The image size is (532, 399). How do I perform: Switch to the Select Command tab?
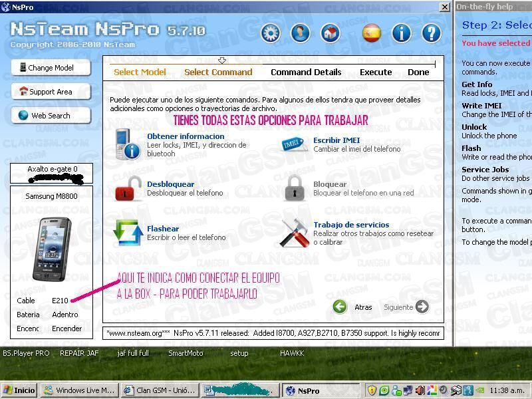(218, 72)
